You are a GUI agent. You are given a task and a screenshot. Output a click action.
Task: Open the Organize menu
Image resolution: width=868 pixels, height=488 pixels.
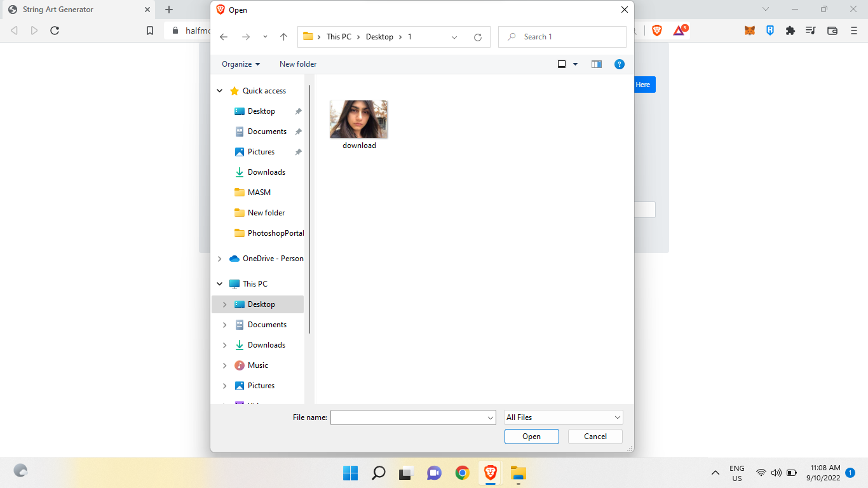pos(240,64)
